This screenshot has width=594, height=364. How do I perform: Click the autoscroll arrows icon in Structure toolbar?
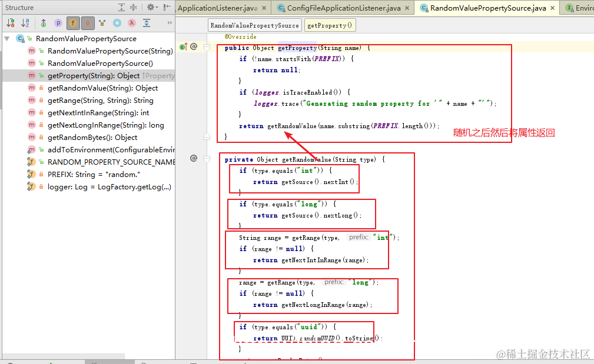(147, 23)
